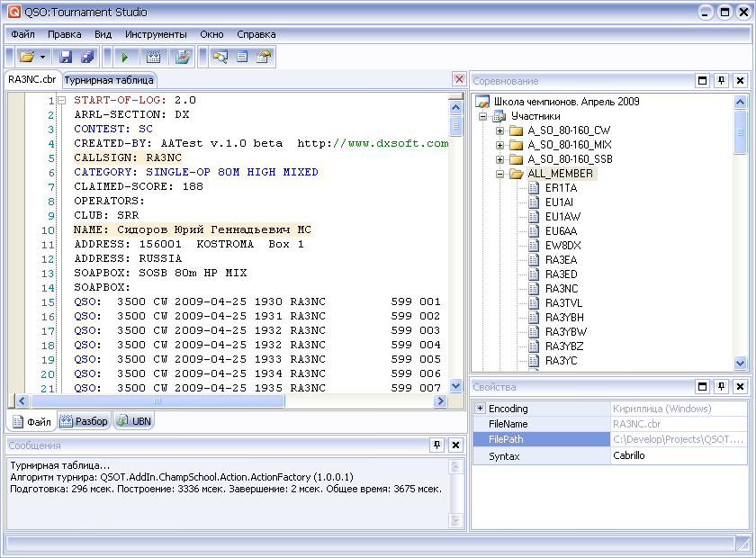The width and height of the screenshot is (756, 558).
Task: Switch to the Турнирная таблица tab
Action: (109, 80)
